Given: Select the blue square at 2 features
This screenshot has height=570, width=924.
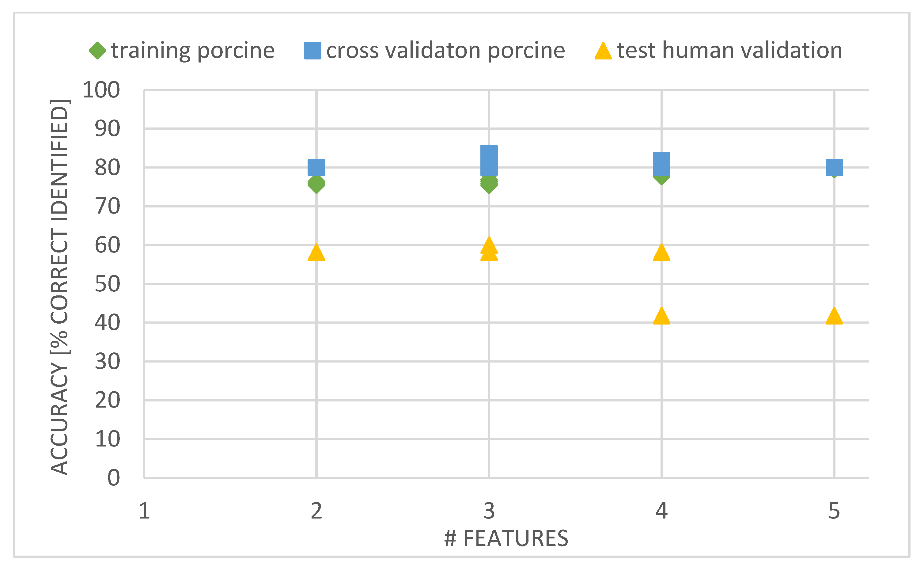Looking at the screenshot, I should [316, 167].
